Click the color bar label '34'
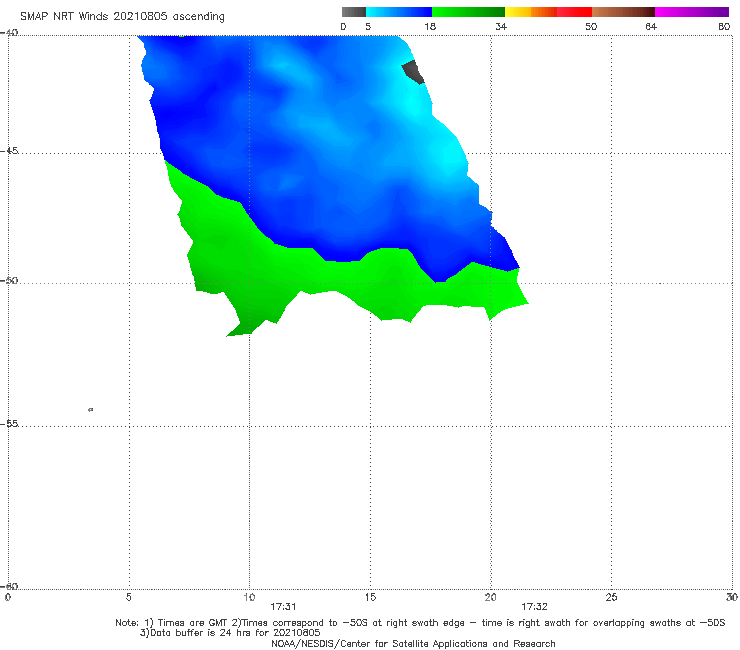Viewport: 740px width, 650px height. pyautogui.click(x=501, y=26)
